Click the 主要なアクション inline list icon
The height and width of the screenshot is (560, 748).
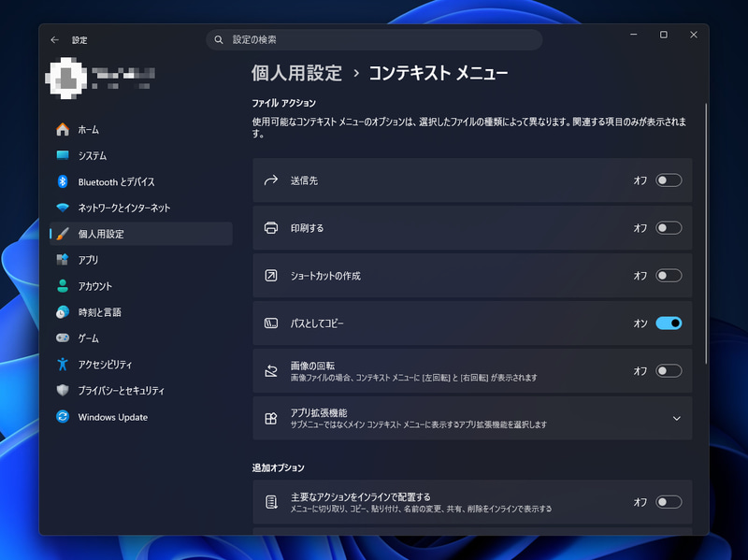tap(271, 502)
